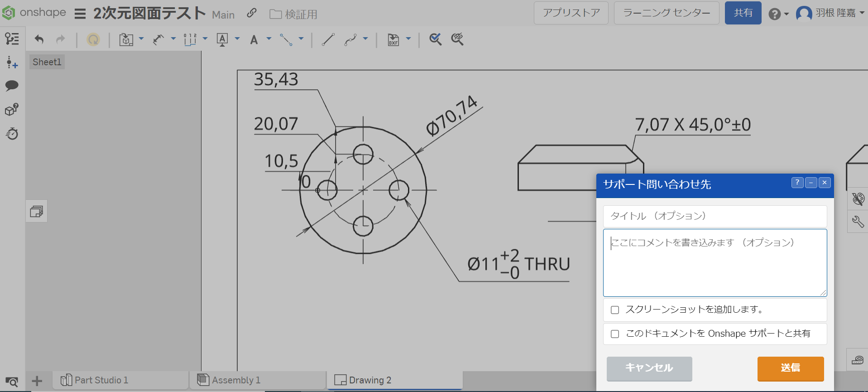Click the キャンセル button
The image size is (868, 392).
pos(649,368)
